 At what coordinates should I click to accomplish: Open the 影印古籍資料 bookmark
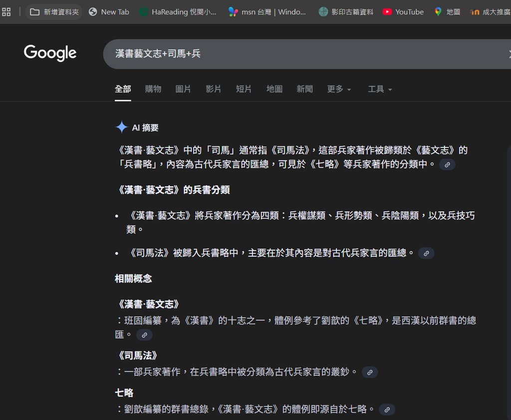[346, 11]
